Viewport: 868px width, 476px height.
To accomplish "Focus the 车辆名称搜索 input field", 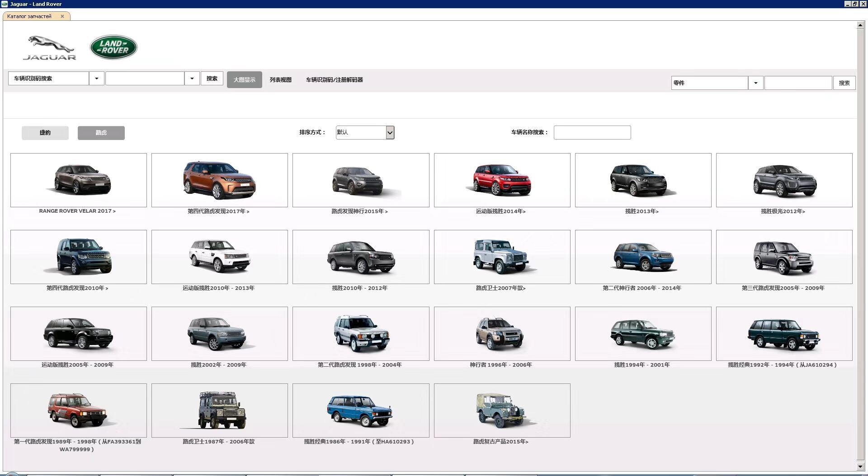I will 592,133.
